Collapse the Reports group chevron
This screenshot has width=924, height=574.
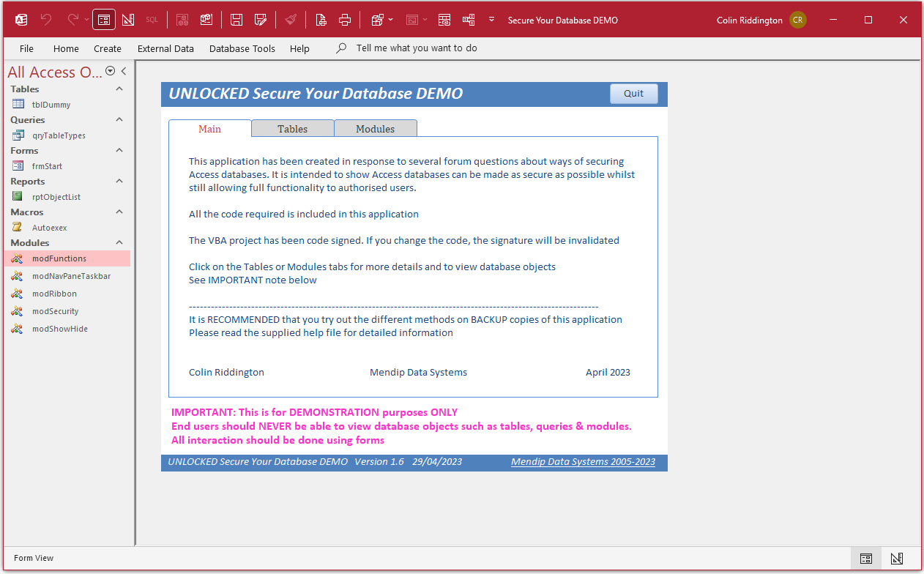(x=119, y=181)
